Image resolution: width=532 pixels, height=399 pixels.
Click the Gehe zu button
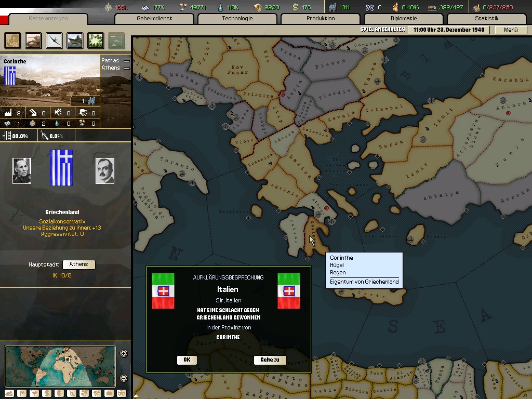coord(270,360)
